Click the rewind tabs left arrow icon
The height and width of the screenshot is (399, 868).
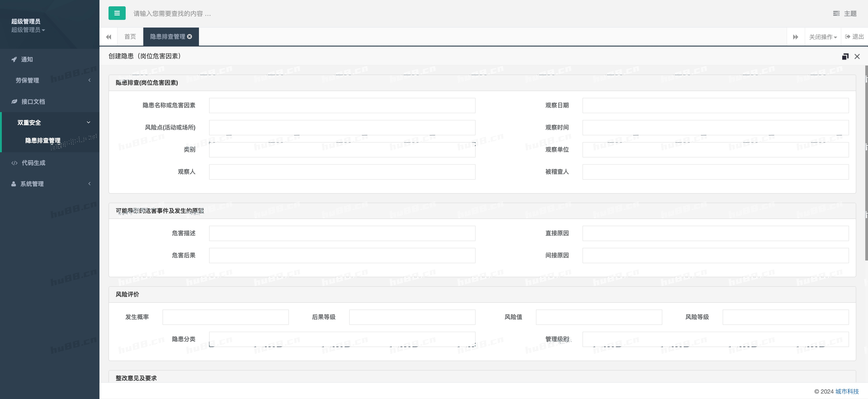click(108, 37)
